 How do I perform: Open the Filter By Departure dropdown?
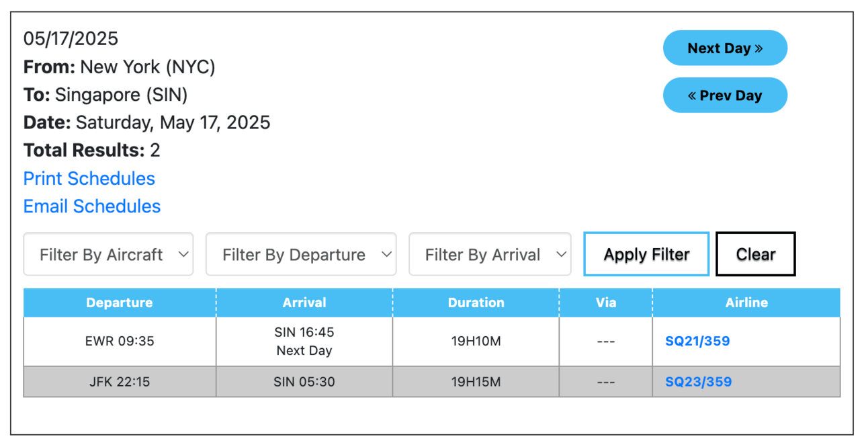pos(300,255)
